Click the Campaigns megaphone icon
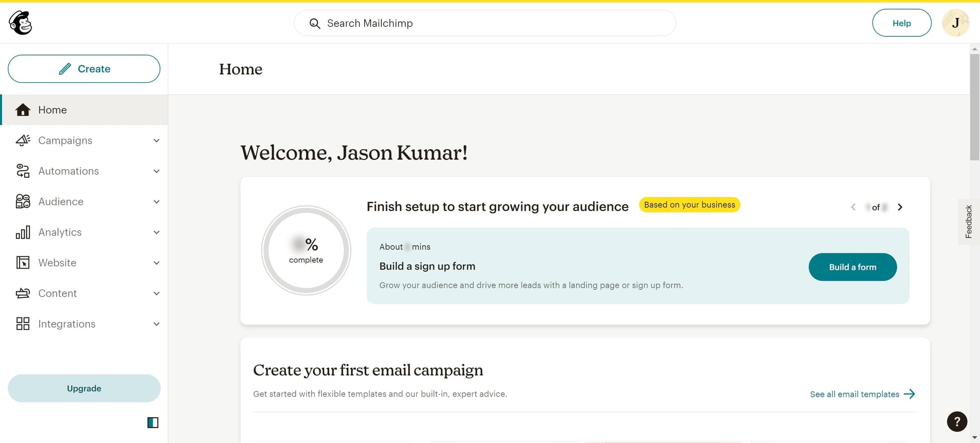The image size is (980, 443). point(22,140)
